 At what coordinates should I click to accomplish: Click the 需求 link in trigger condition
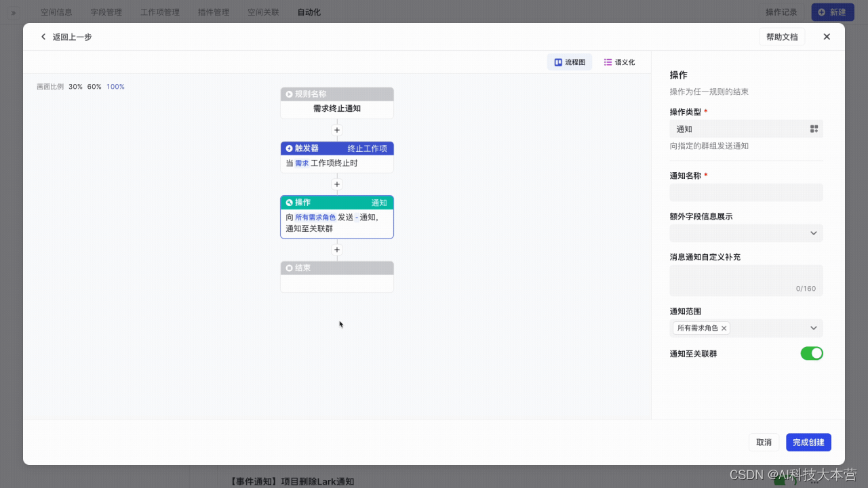point(302,163)
